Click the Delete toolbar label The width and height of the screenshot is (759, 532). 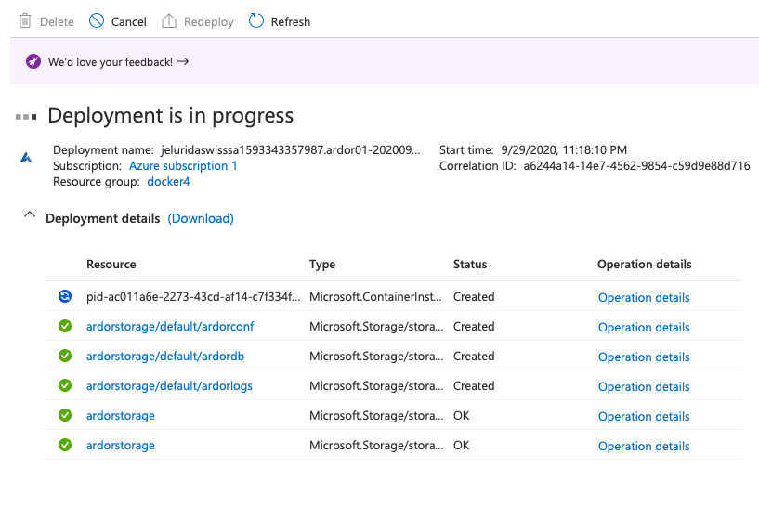pyautogui.click(x=57, y=21)
